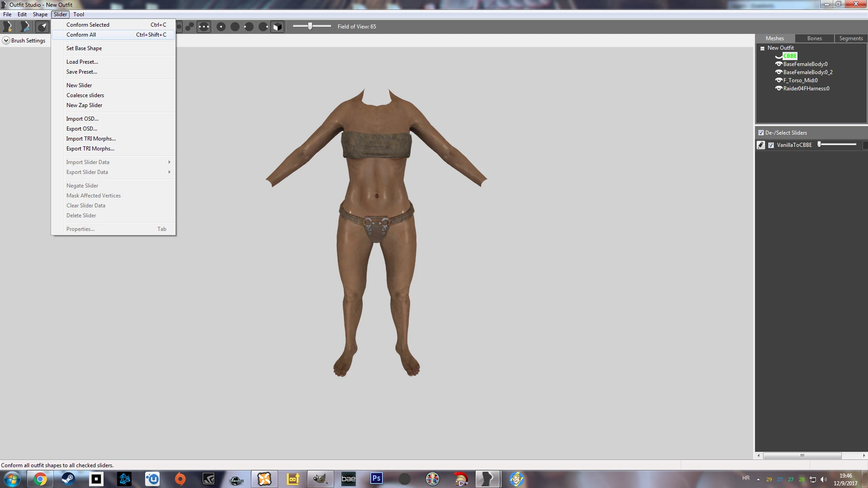Open Photoshop from the taskbar
This screenshot has height=488, width=868.
tap(377, 479)
